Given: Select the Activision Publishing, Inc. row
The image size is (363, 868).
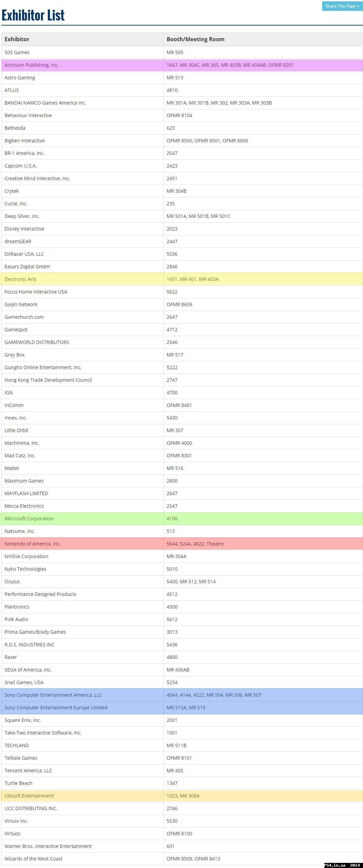Looking at the screenshot, I should click(x=32, y=65).
